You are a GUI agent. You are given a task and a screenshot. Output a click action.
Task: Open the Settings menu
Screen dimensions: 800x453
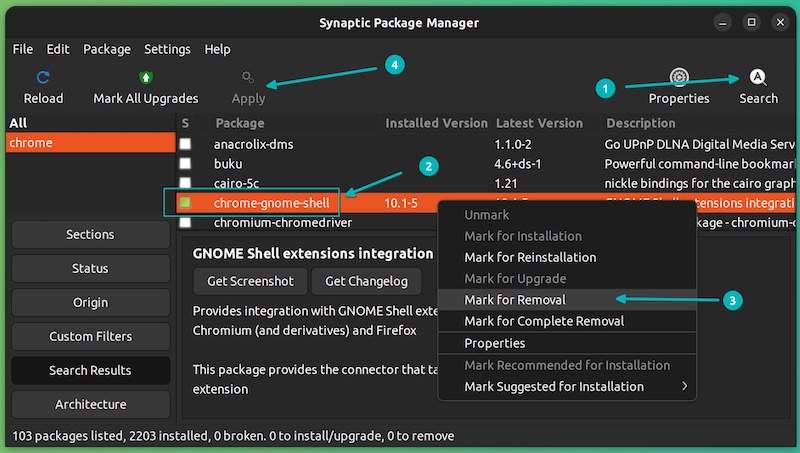(x=167, y=49)
